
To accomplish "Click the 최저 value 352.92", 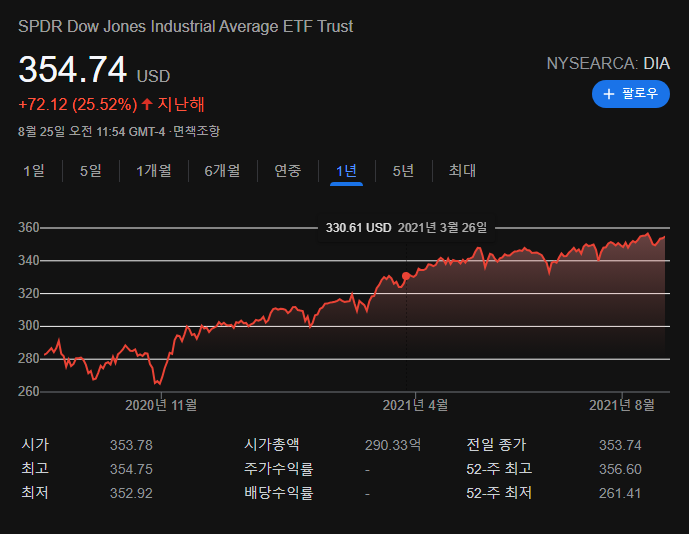I will click(131, 493).
